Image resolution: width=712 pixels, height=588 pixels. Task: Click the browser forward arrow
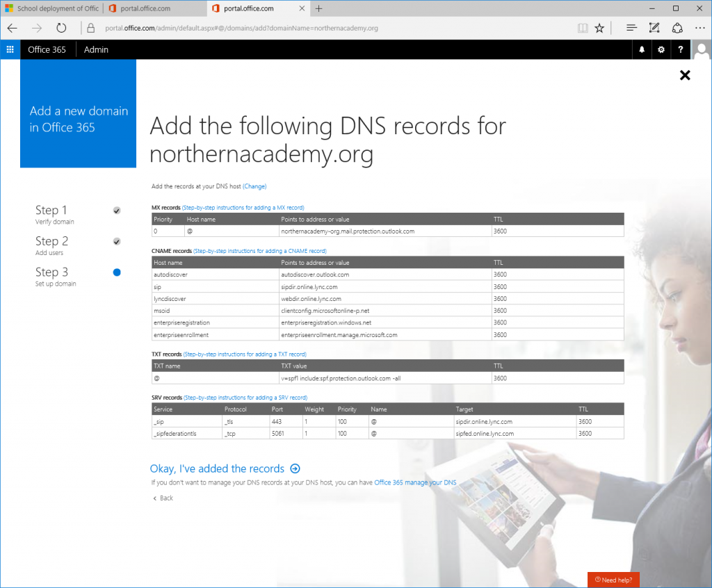37,28
